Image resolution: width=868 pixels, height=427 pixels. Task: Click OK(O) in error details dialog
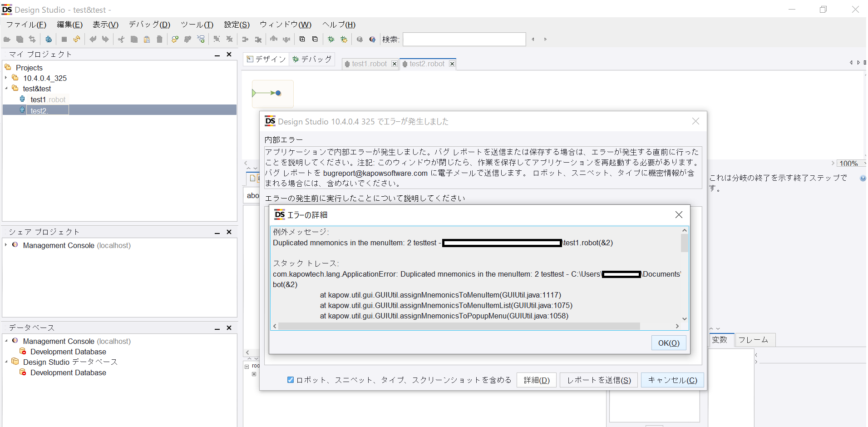tap(669, 343)
